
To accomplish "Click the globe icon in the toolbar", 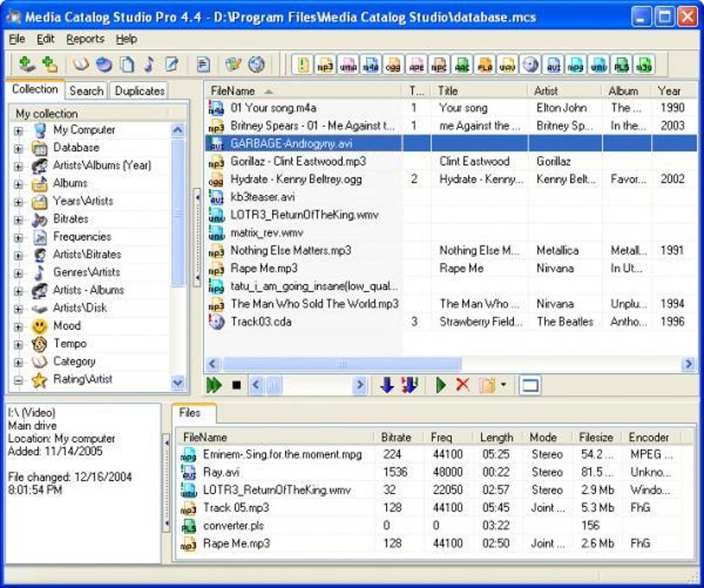I will point(257,64).
